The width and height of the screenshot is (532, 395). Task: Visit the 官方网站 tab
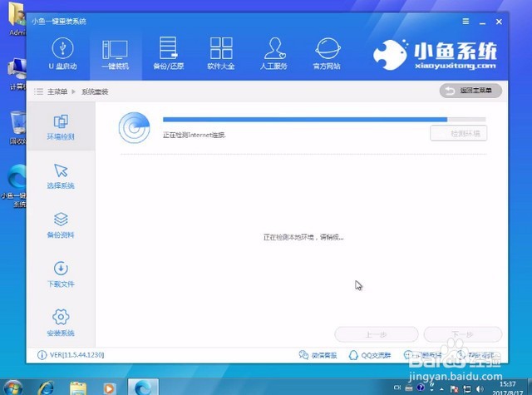(x=327, y=53)
